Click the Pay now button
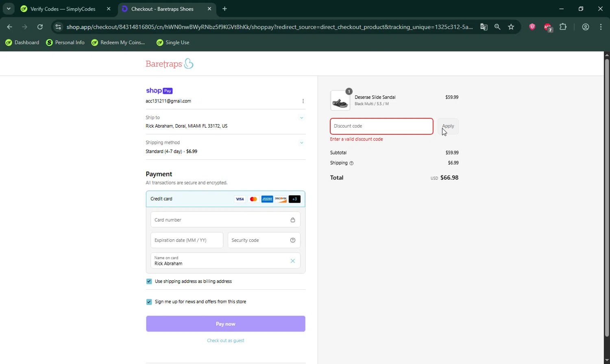This screenshot has width=610, height=364. click(x=226, y=324)
